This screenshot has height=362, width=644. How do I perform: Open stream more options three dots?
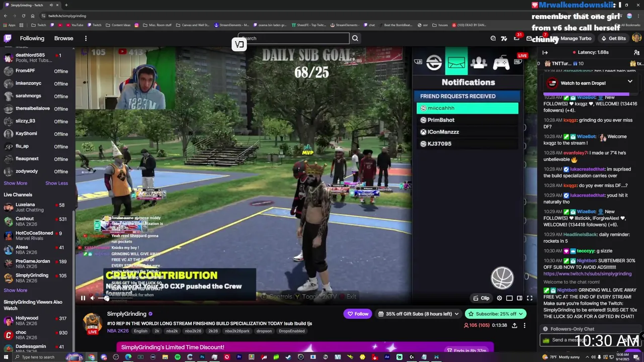pyautogui.click(x=524, y=325)
